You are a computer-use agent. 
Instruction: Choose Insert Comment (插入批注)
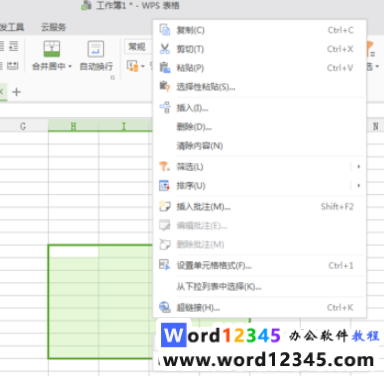click(260, 207)
